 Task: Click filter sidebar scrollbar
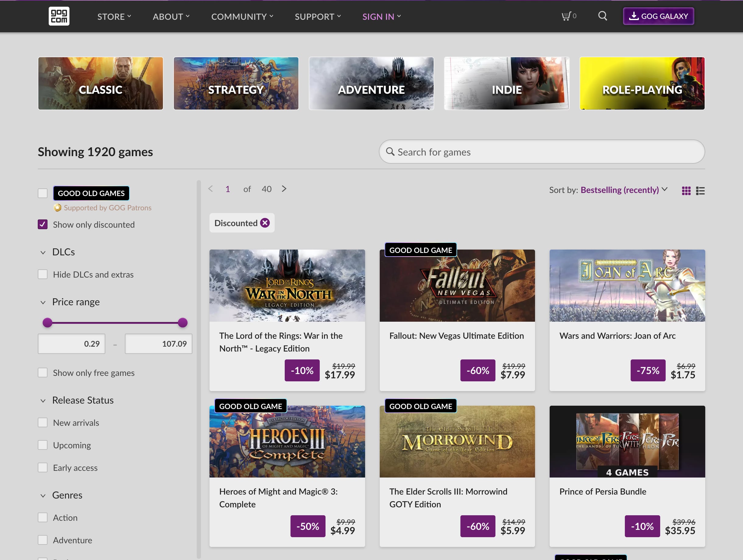[199, 369]
